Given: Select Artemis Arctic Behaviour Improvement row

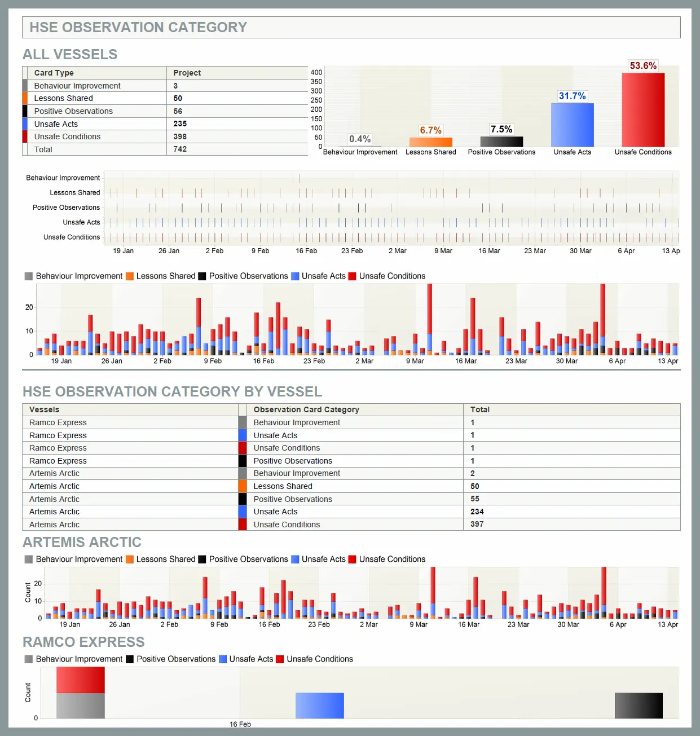Looking at the screenshot, I should click(x=351, y=473).
